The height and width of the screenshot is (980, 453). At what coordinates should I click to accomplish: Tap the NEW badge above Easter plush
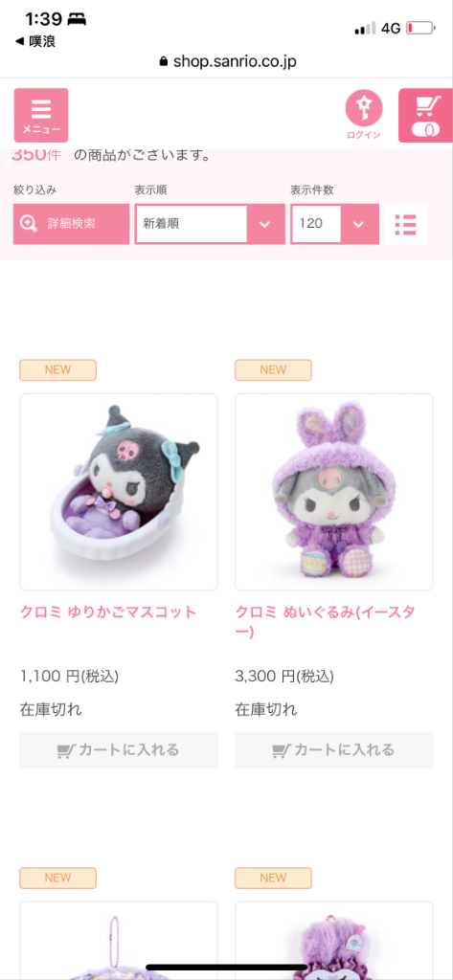coord(273,370)
